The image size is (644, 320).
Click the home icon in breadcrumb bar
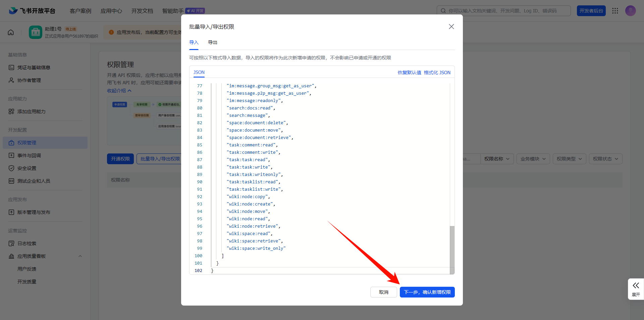pos(11,32)
